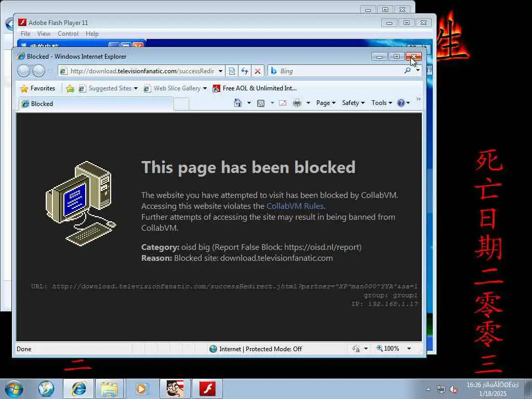The height and width of the screenshot is (399, 532).
Task: Click the Help question mark icon
Action: [x=401, y=103]
